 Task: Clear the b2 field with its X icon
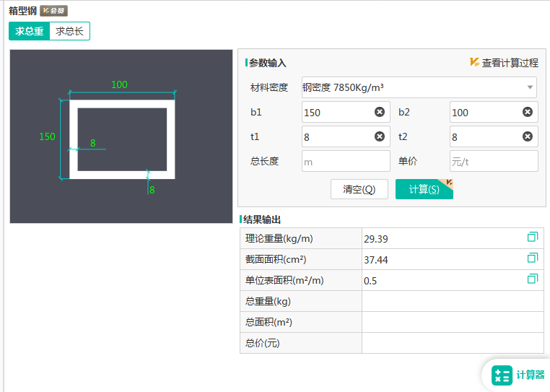coord(528,112)
